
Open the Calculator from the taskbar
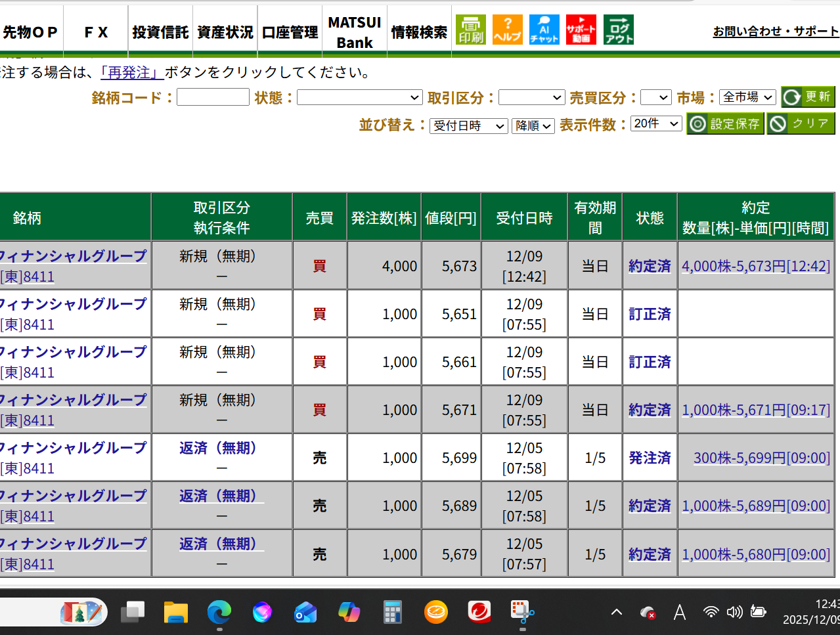(392, 612)
